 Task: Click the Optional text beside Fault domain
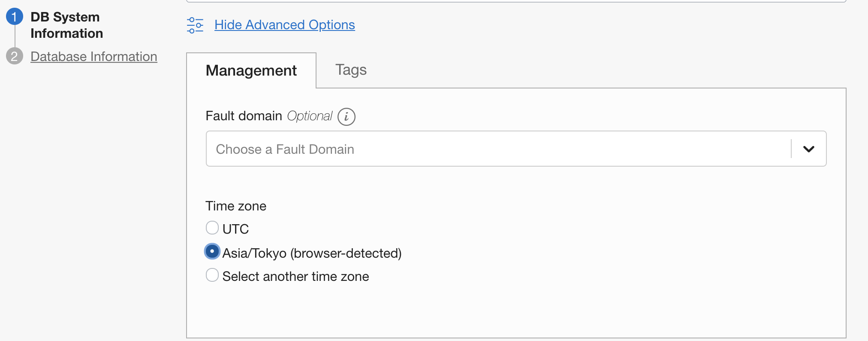[310, 116]
